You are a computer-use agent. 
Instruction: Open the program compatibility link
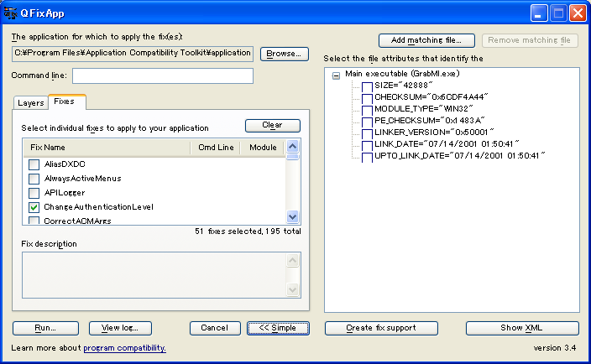click(x=124, y=348)
